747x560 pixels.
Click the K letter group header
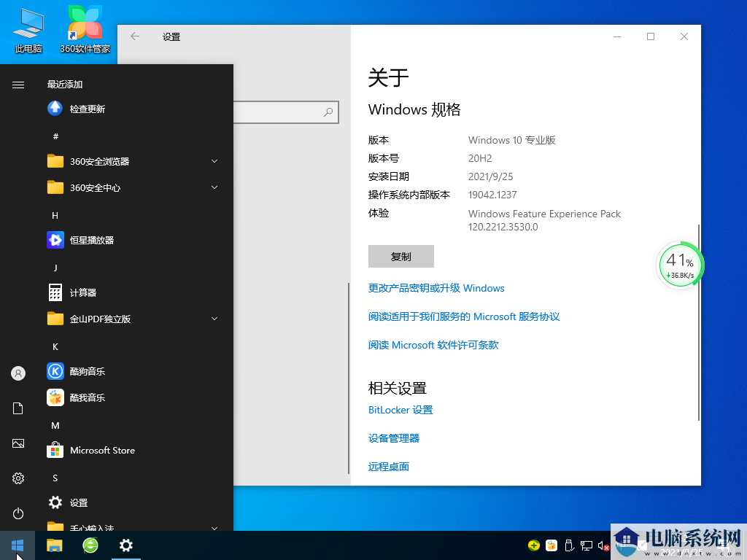pos(55,346)
